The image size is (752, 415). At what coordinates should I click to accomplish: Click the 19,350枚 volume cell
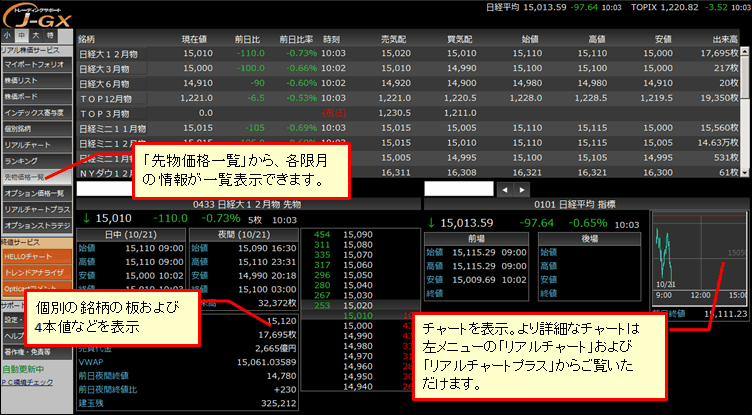click(719, 98)
